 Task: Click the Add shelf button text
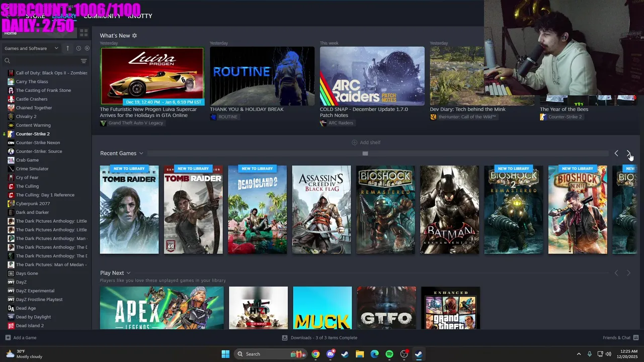370,142
